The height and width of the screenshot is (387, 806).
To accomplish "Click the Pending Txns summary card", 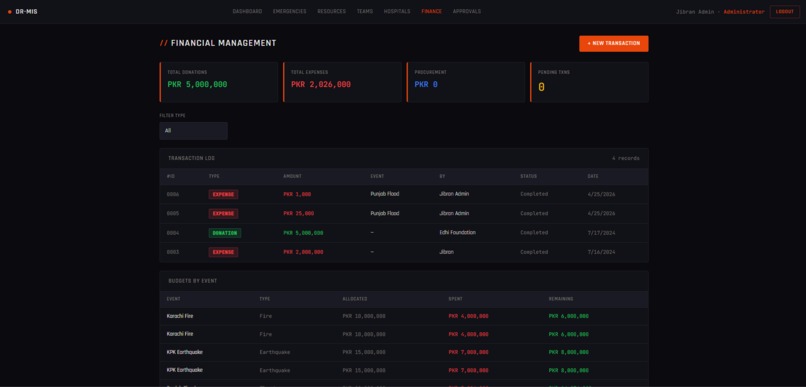I will [589, 82].
